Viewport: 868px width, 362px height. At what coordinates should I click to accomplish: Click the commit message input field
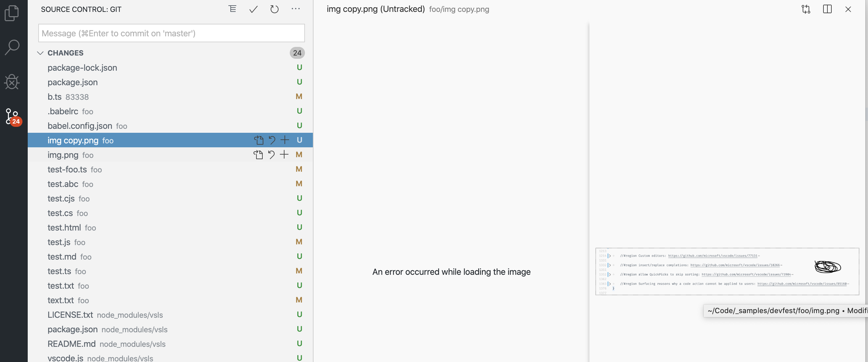[171, 33]
